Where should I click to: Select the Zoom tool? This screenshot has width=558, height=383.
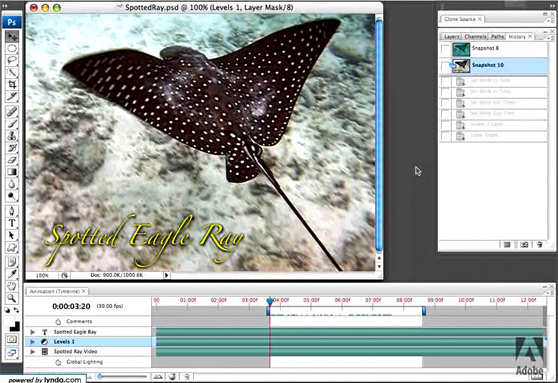(x=12, y=298)
